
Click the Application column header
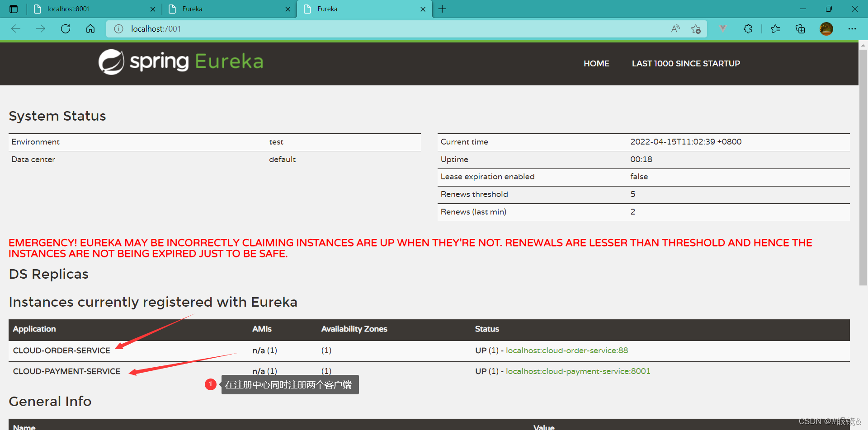tap(34, 329)
